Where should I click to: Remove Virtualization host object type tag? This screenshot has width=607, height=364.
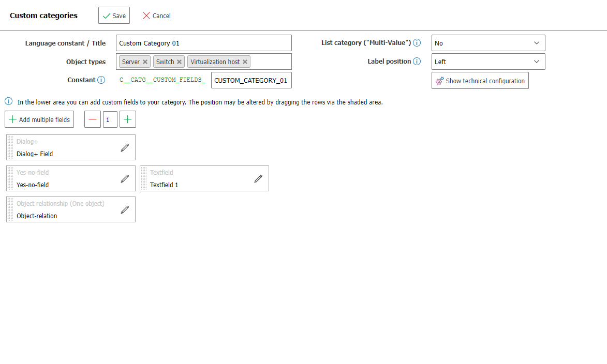245,62
